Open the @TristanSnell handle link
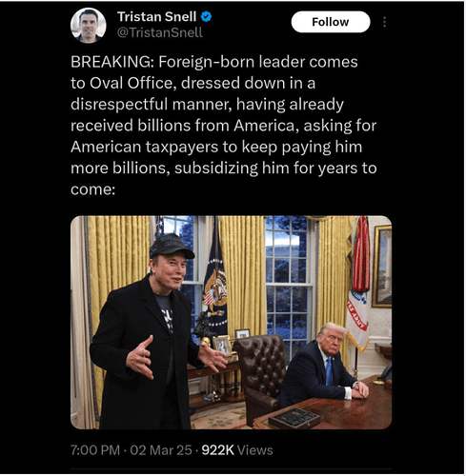466x476 pixels. [x=160, y=32]
